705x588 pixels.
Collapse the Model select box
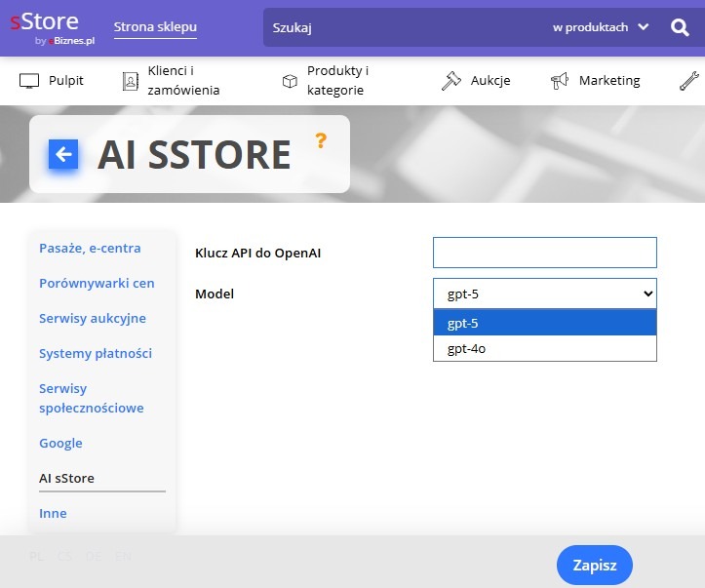coord(544,294)
